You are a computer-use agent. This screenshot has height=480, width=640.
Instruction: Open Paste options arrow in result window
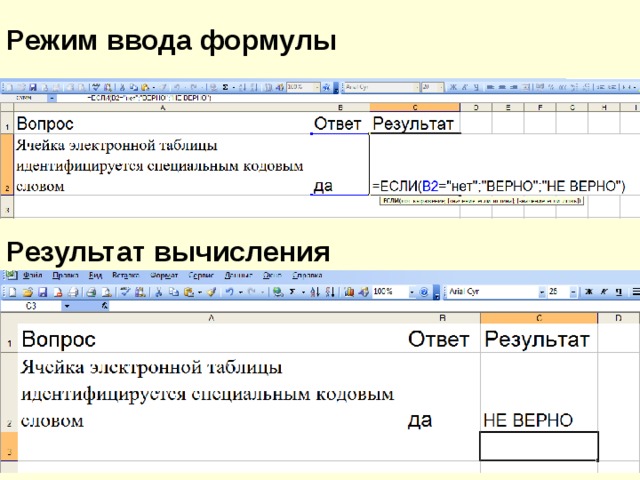(200, 292)
